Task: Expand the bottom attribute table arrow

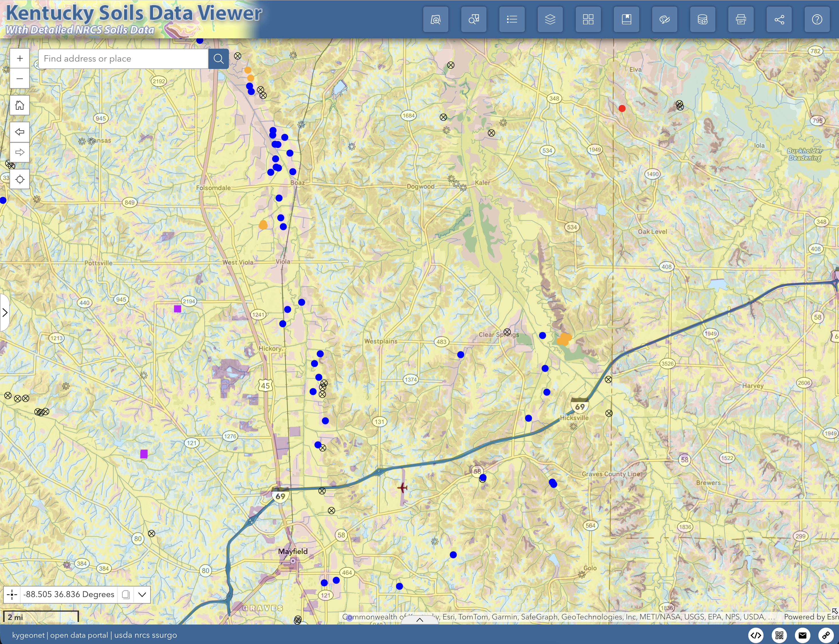Action: [420, 620]
